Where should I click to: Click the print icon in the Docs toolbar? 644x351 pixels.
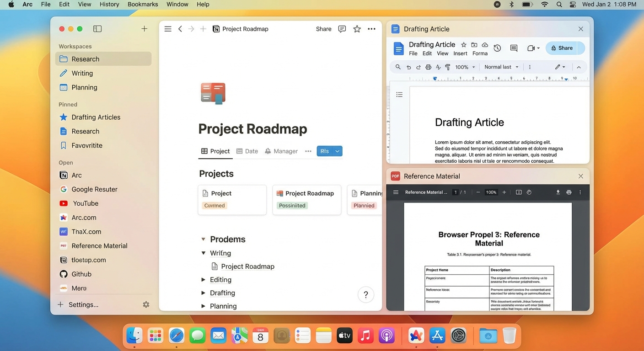click(x=428, y=67)
